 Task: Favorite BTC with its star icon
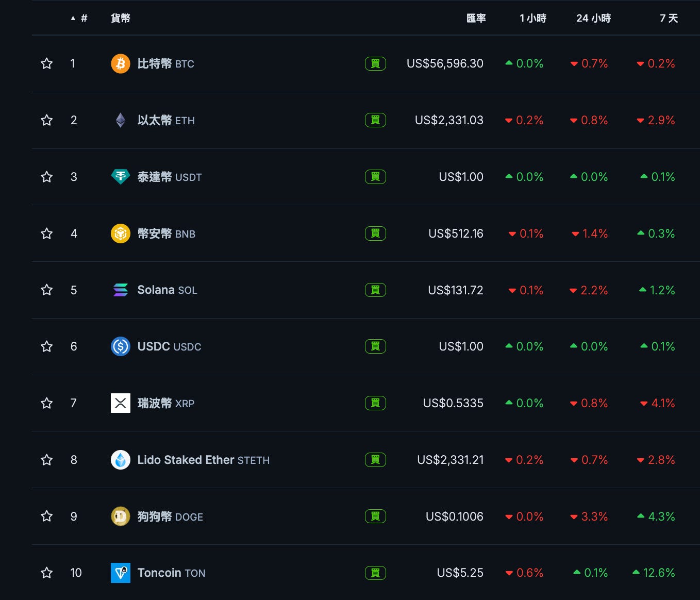point(47,63)
